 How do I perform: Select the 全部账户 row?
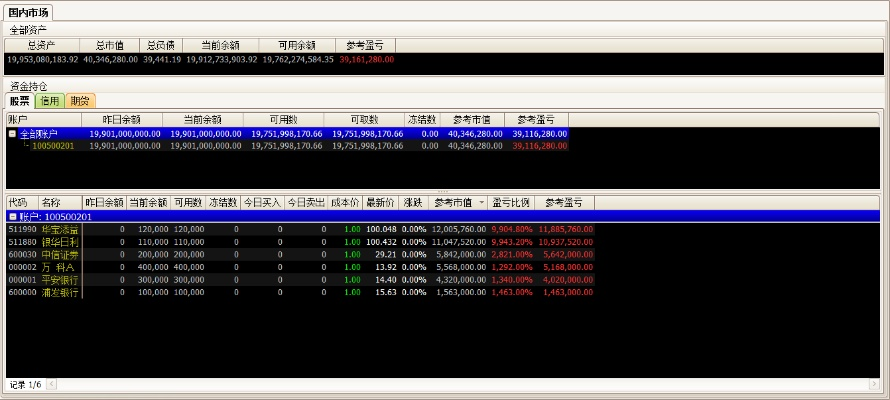(x=287, y=134)
